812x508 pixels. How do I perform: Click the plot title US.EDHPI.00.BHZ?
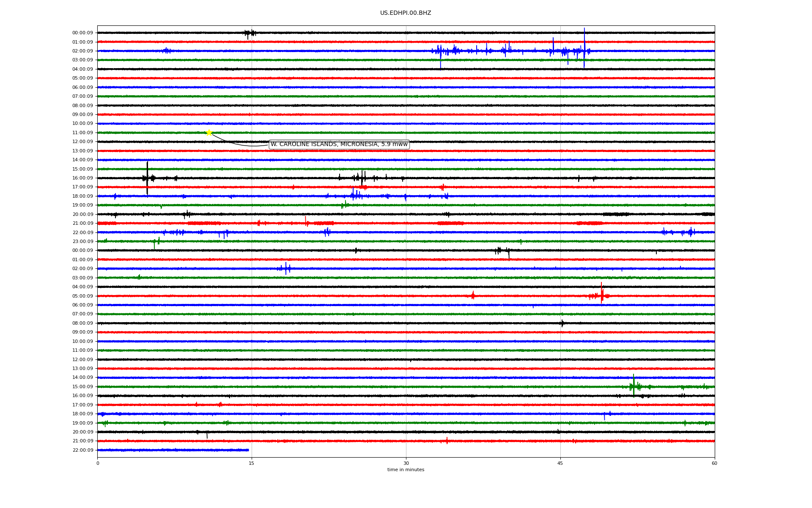point(405,13)
